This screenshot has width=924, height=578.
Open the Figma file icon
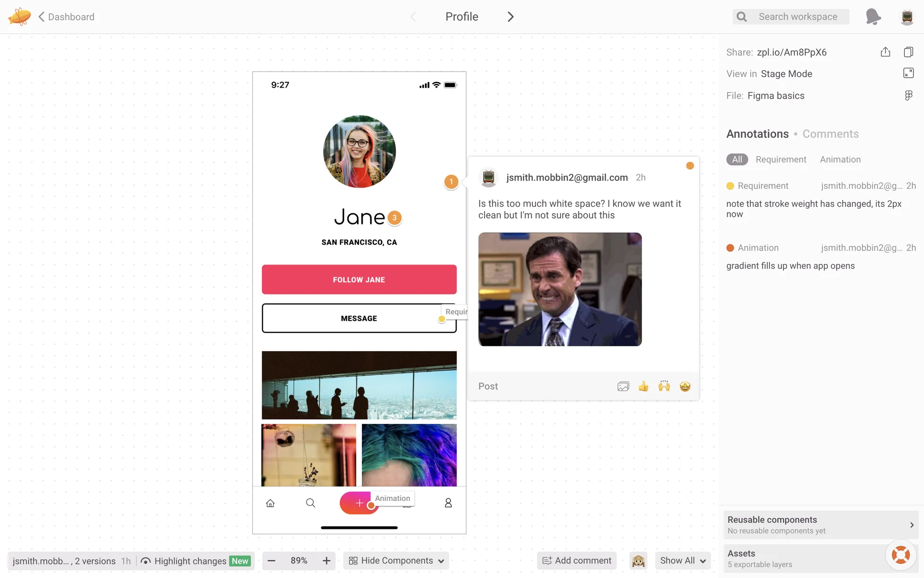point(908,95)
